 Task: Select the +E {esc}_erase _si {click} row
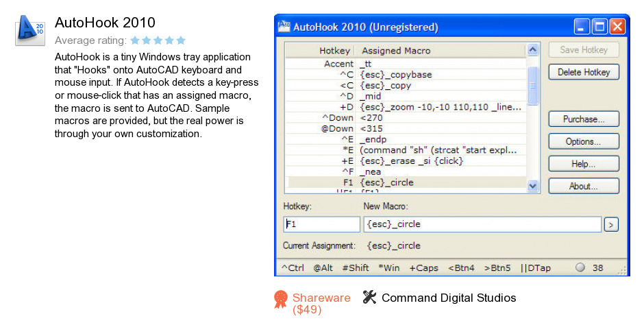click(406, 161)
